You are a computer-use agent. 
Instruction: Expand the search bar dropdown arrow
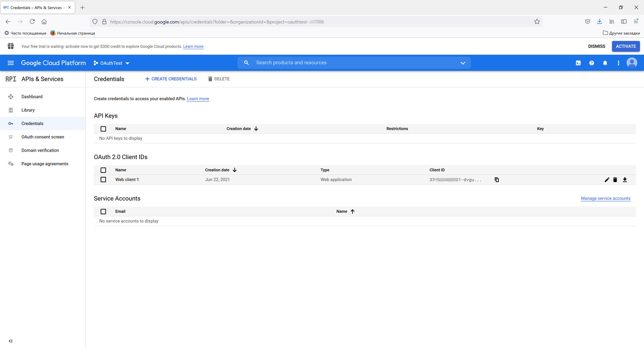point(463,63)
